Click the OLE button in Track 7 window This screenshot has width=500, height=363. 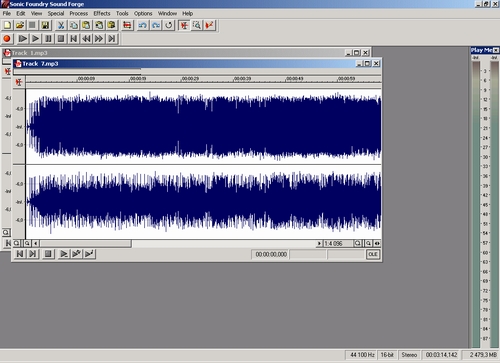pyautogui.click(x=373, y=254)
